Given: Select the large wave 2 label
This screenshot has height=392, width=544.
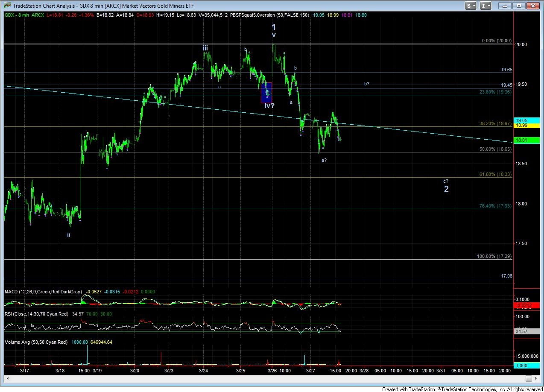Looking at the screenshot, I should pyautogui.click(x=446, y=189).
